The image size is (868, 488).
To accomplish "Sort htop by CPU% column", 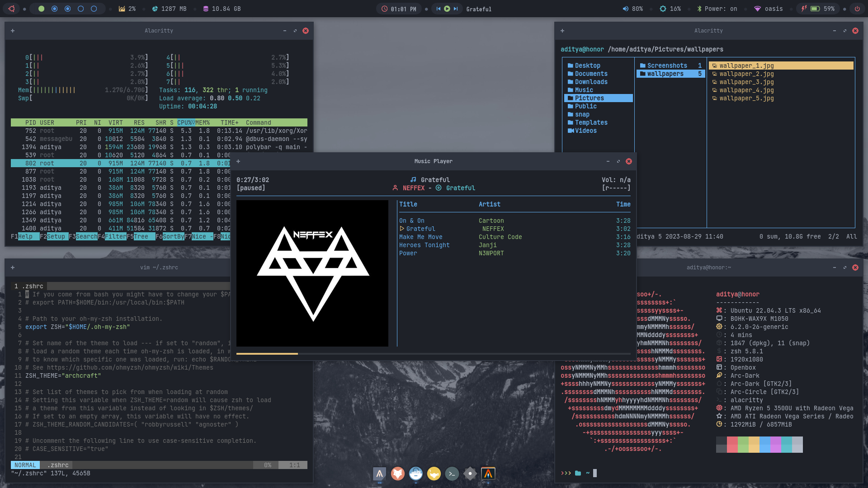I will [x=185, y=122].
